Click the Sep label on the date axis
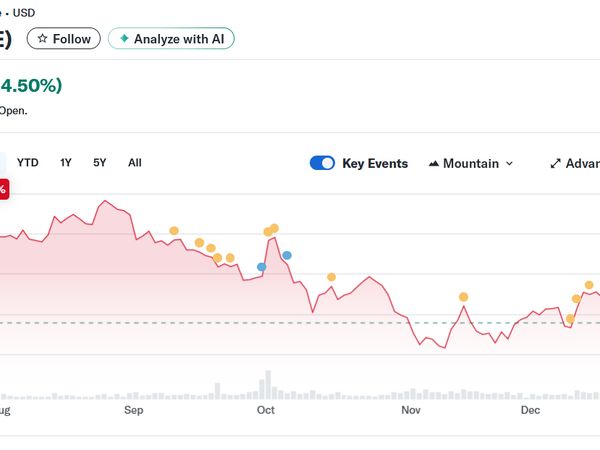 point(133,410)
